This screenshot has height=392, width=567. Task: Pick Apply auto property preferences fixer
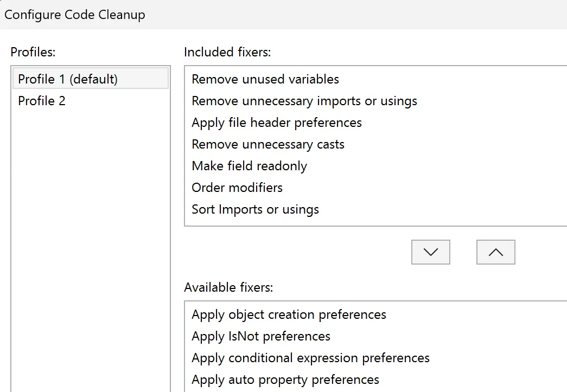coord(285,380)
